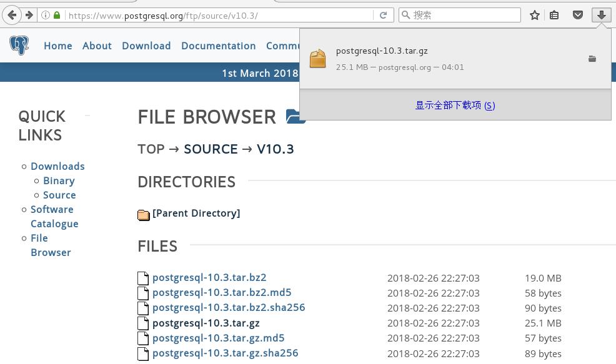
Task: Open Binary quick link
Action: click(x=59, y=180)
